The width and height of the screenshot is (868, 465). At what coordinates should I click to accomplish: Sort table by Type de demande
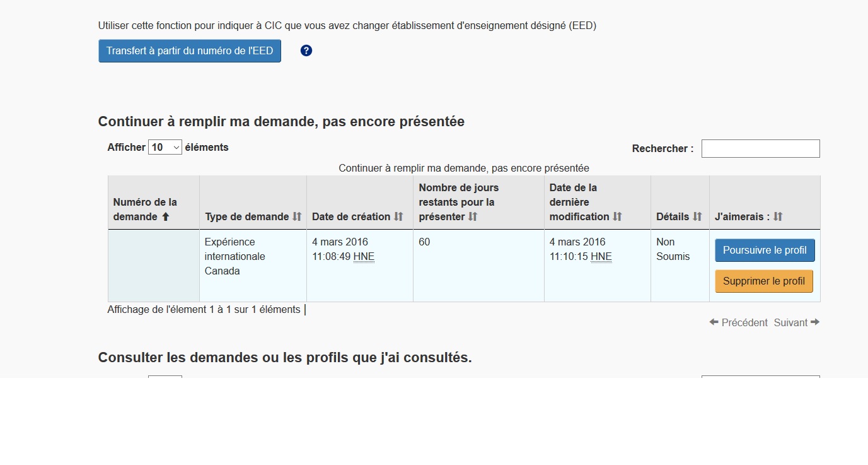tap(297, 217)
